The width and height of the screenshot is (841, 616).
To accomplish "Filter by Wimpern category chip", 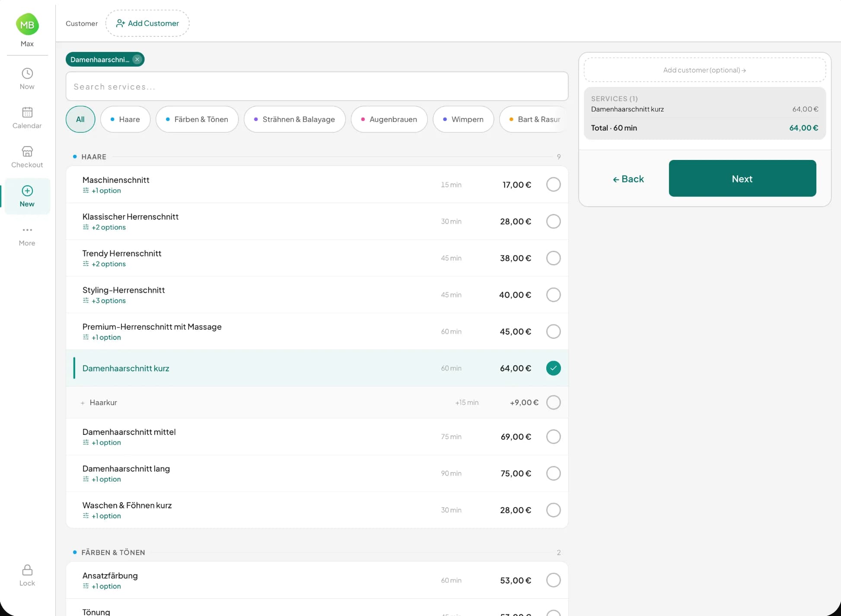I will click(x=463, y=119).
